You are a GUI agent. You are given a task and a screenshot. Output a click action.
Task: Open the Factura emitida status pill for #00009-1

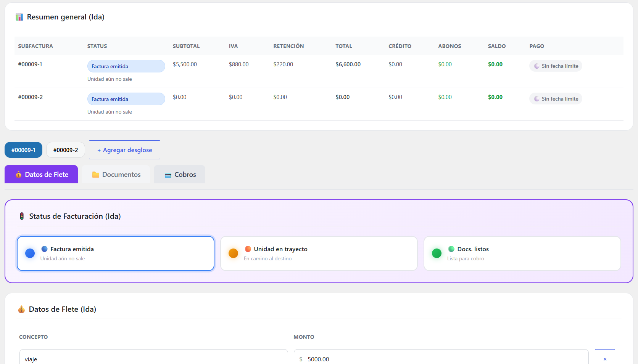126,66
